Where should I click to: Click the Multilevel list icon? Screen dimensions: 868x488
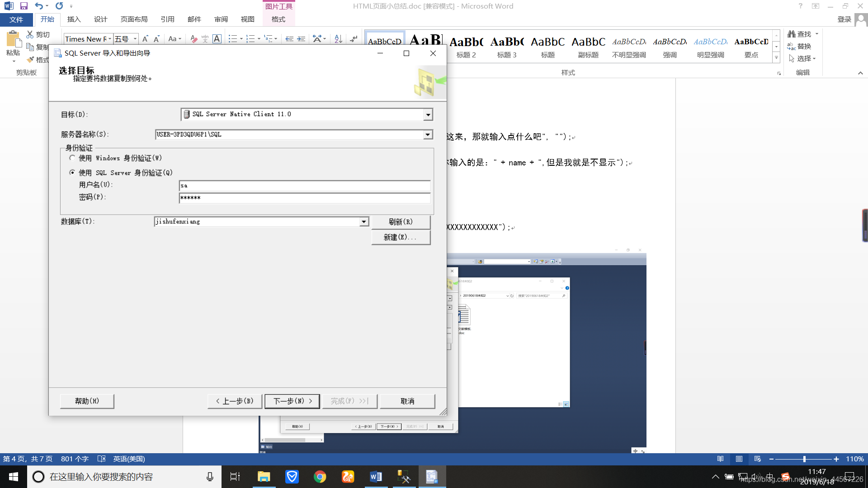click(x=268, y=39)
